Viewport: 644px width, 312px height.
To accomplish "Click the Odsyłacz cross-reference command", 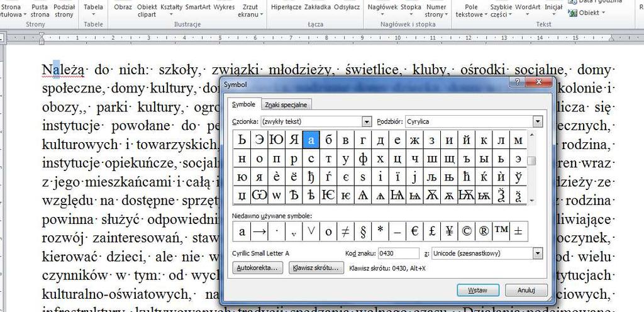I will [x=347, y=8].
